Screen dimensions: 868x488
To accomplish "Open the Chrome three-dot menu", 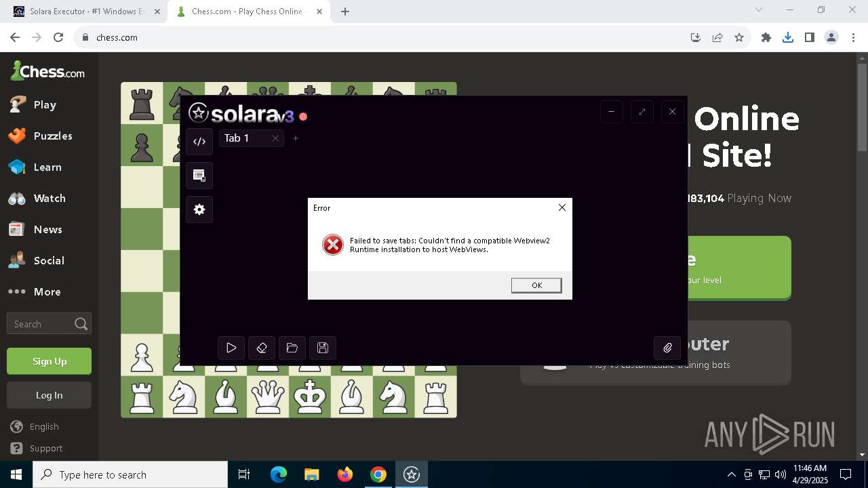I will 853,37.
